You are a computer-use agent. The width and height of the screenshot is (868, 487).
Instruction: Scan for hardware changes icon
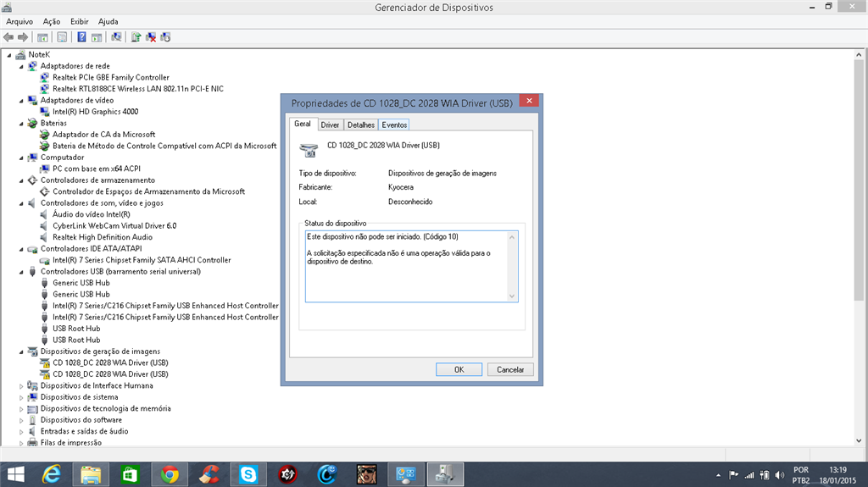pos(116,37)
